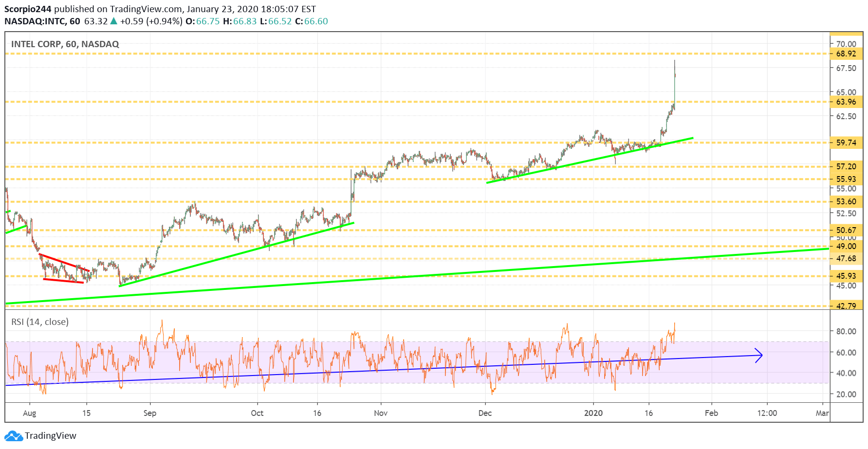This screenshot has height=449, width=868.
Task: Select the 68.92 price level label
Action: pos(846,54)
